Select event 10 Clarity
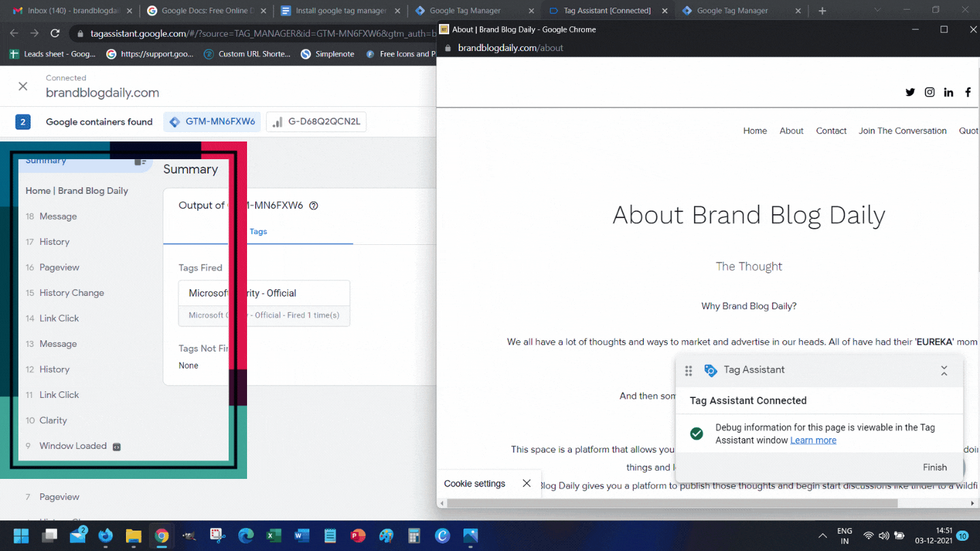 pyautogui.click(x=46, y=420)
